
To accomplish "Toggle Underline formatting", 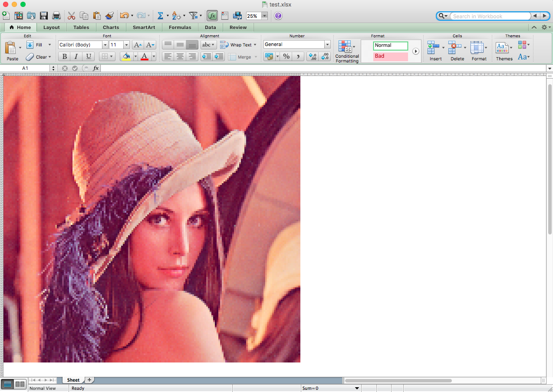I will click(89, 56).
